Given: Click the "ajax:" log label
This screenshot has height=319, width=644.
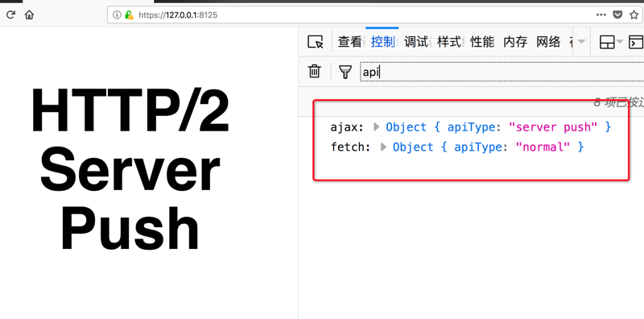Looking at the screenshot, I should click(347, 127).
